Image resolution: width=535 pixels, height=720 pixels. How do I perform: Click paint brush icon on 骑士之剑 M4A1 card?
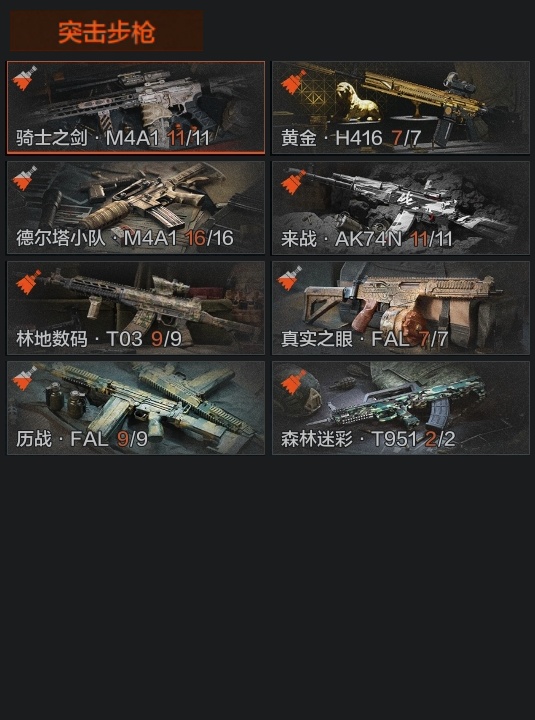[x=24, y=78]
